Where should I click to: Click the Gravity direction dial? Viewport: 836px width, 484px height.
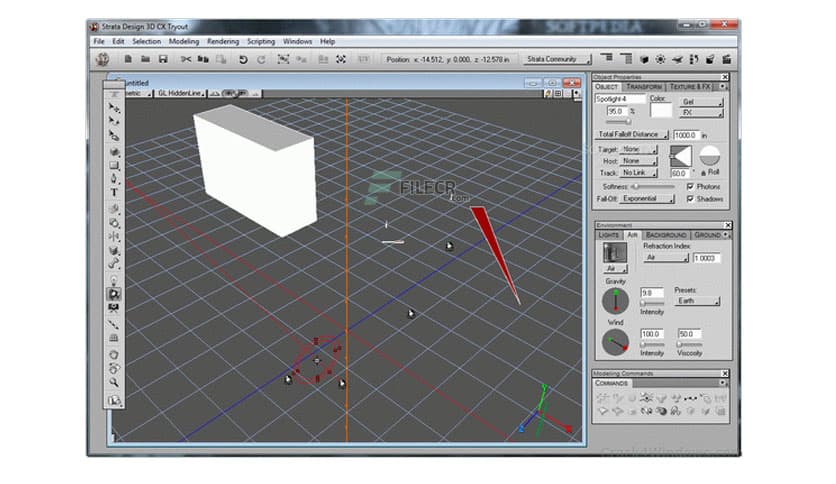tap(615, 301)
